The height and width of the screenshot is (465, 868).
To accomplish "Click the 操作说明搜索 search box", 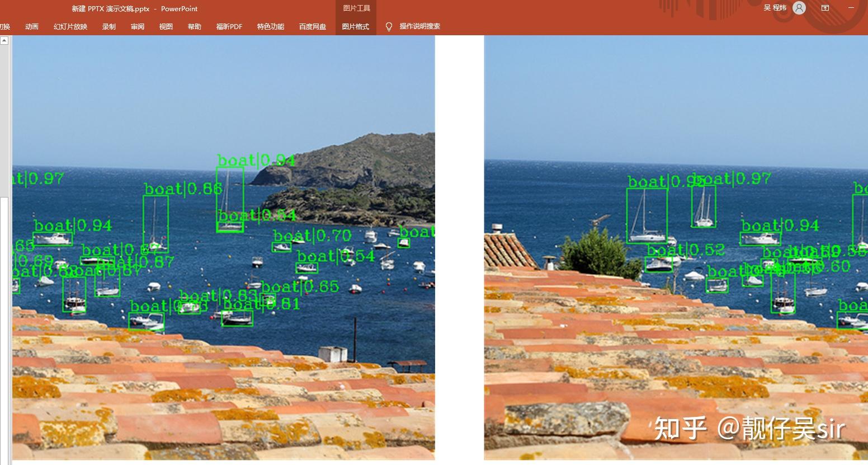I will point(419,26).
